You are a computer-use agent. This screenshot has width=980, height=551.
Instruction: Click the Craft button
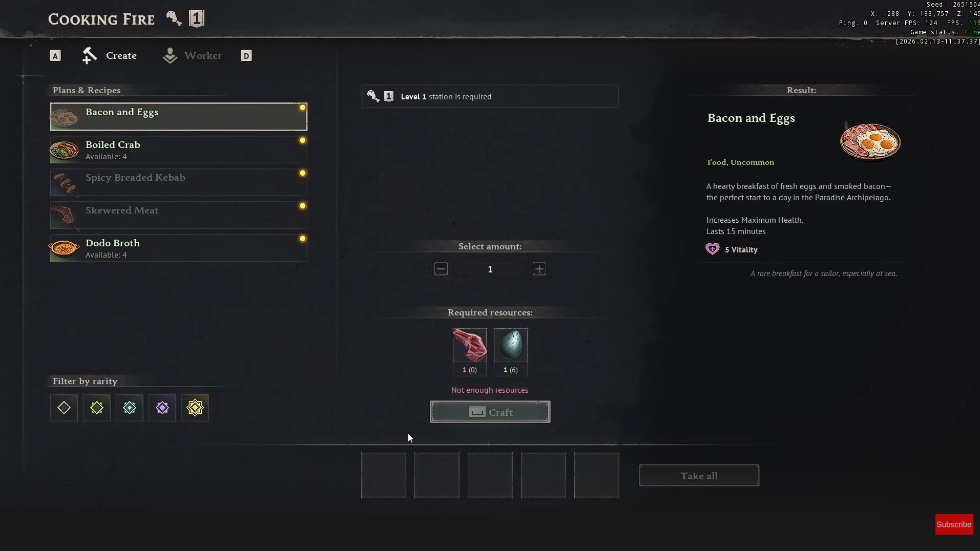(490, 412)
